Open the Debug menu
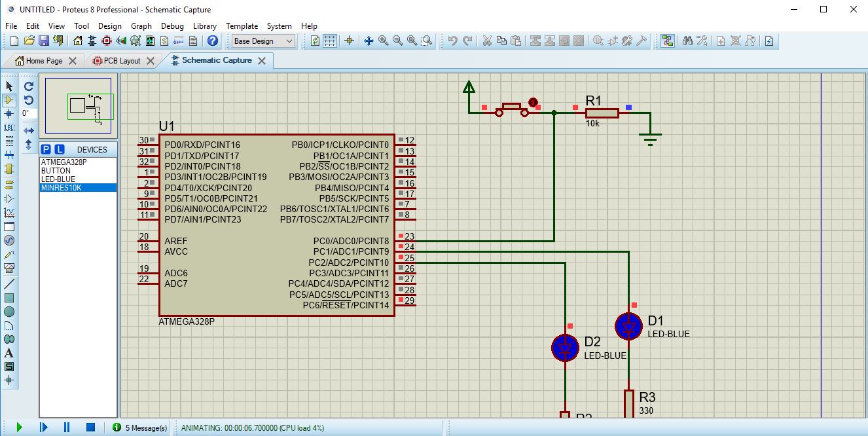868x436 pixels. click(x=172, y=26)
